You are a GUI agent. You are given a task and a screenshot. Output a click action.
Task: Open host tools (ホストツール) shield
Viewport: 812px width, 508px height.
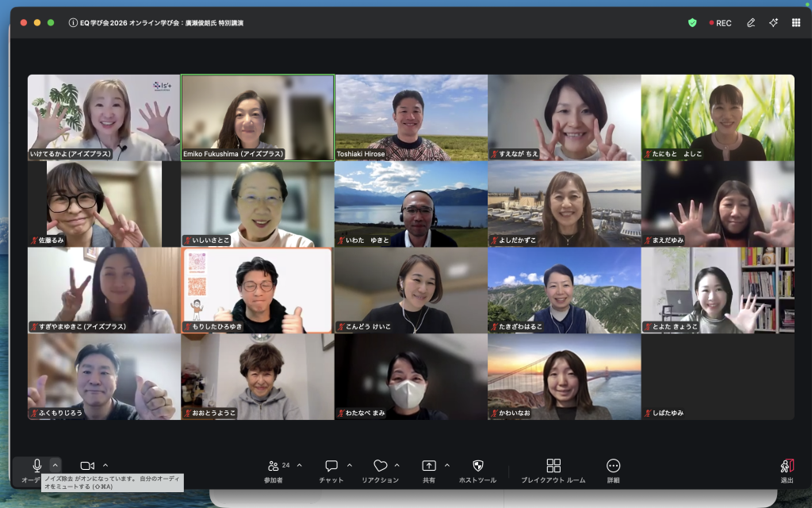[477, 466]
